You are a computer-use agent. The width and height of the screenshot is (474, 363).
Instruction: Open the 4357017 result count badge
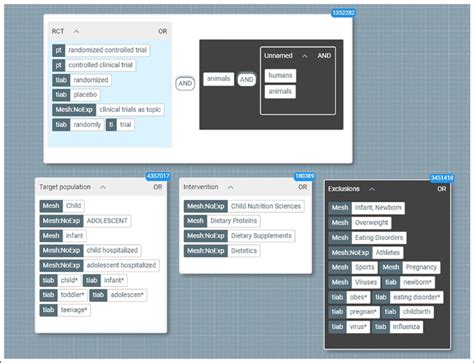click(158, 176)
